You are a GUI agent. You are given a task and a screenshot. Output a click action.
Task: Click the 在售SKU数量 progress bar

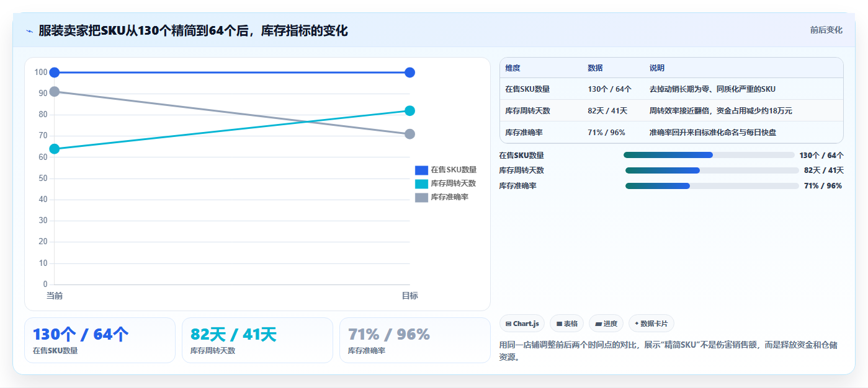pos(709,155)
